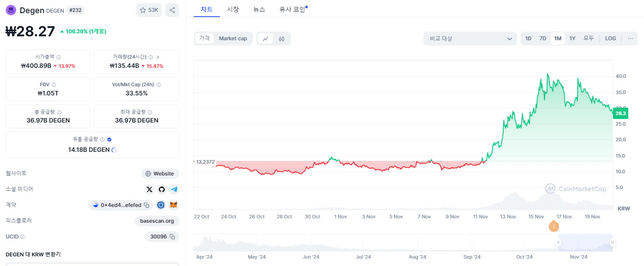
Task: Set chart range to 모두
Action: click(588, 38)
